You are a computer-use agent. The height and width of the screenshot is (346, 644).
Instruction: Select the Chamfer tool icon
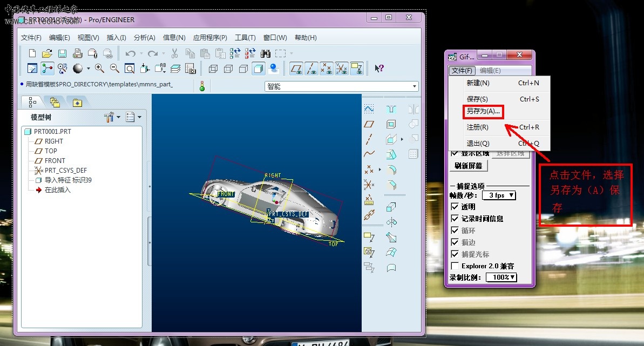pyautogui.click(x=391, y=185)
